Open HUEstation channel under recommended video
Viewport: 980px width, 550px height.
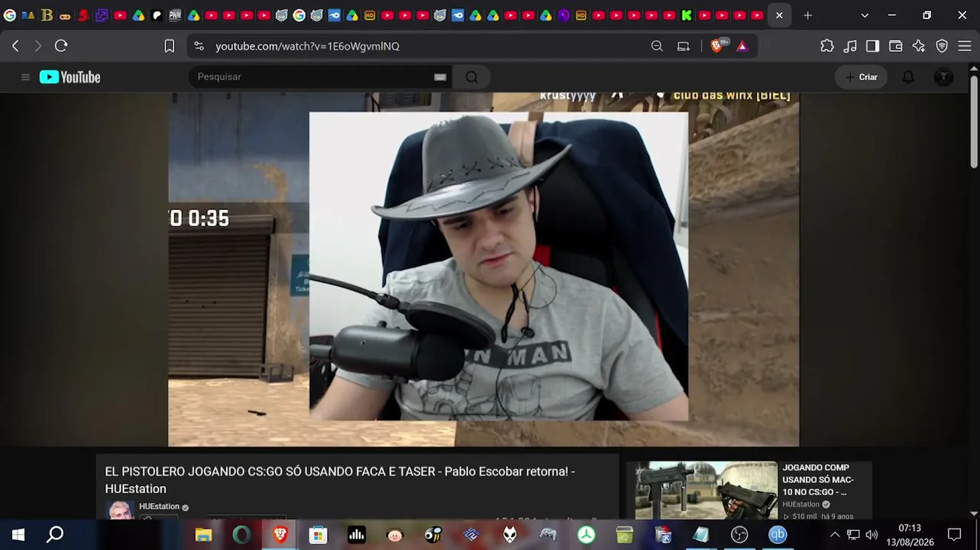(x=800, y=505)
